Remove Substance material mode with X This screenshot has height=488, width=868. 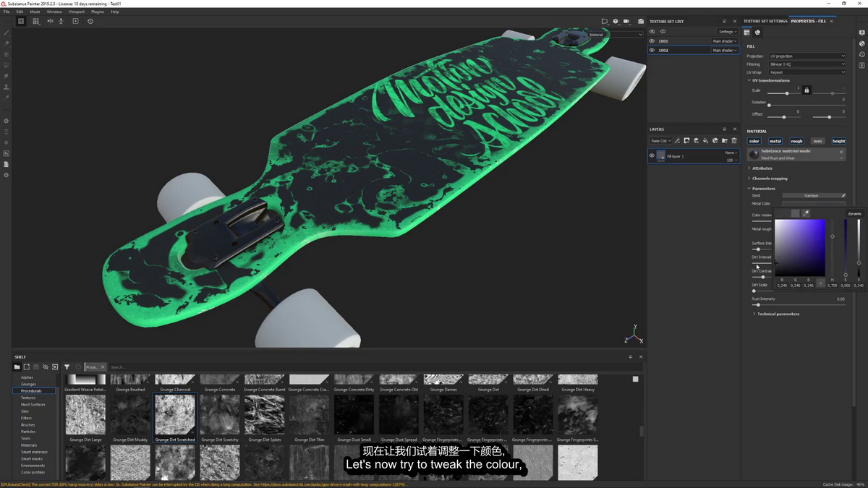[841, 152]
